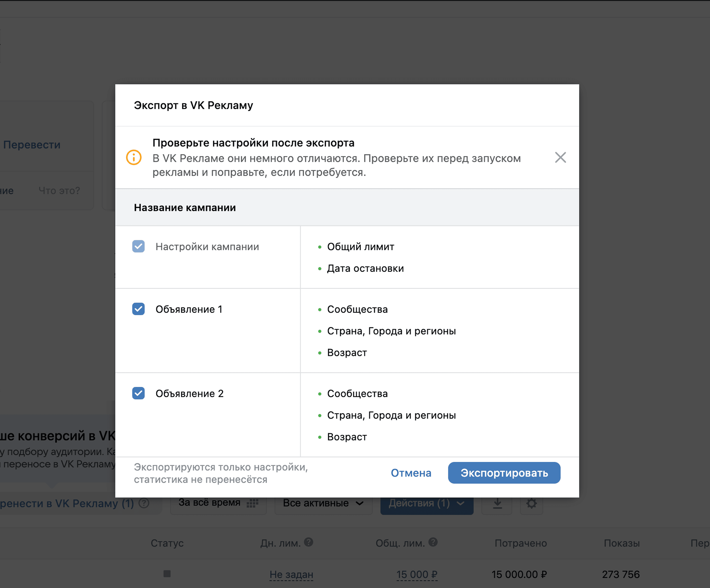Viewport: 710px width, 588px height.
Task: Click help icon next to Общ. лим.
Action: tap(433, 542)
